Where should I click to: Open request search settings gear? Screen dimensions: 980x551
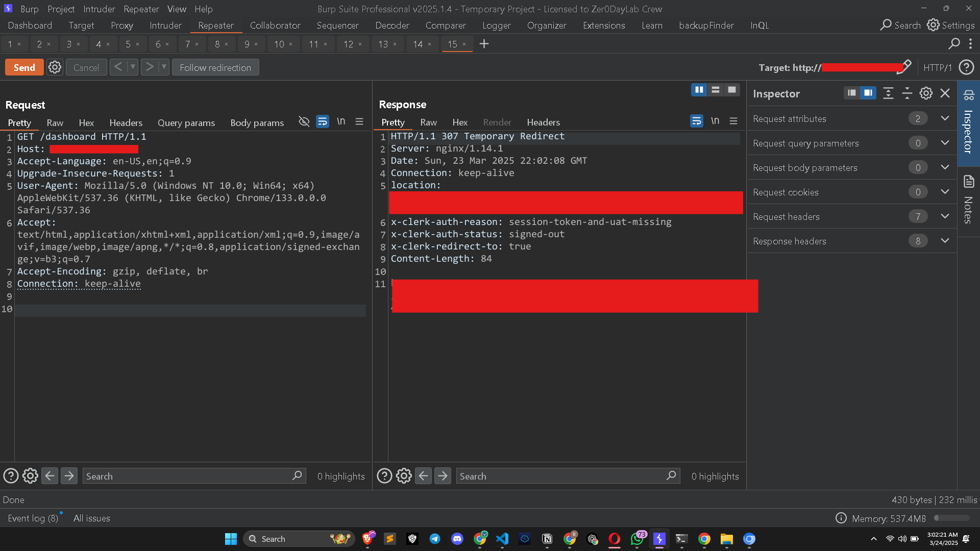30,476
